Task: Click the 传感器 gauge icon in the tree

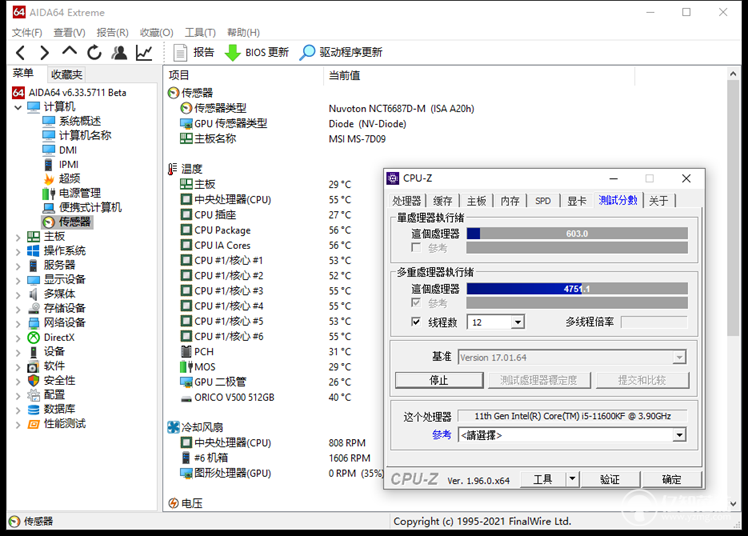Action: coord(49,222)
